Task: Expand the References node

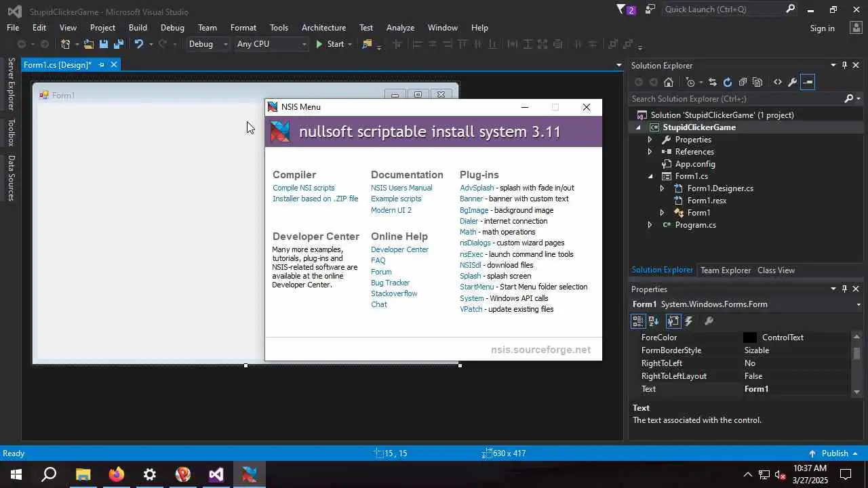Action: click(x=650, y=152)
